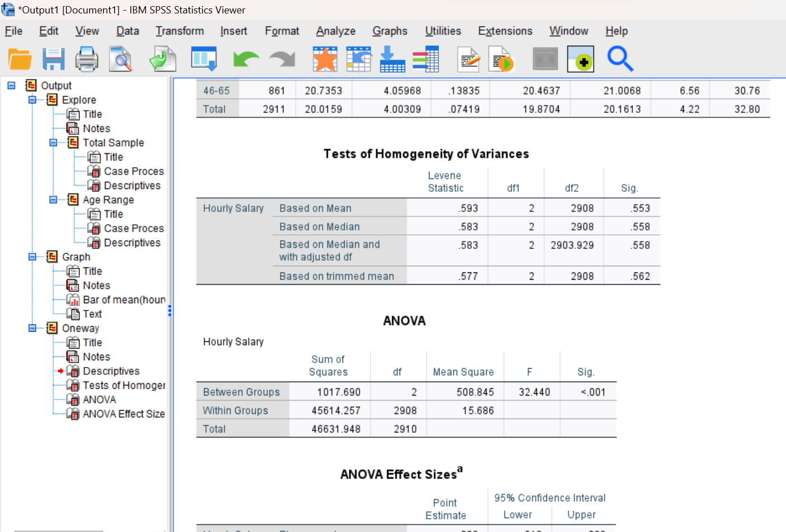Select Notes under Explore in outline
The width and height of the screenshot is (786, 532).
96,129
